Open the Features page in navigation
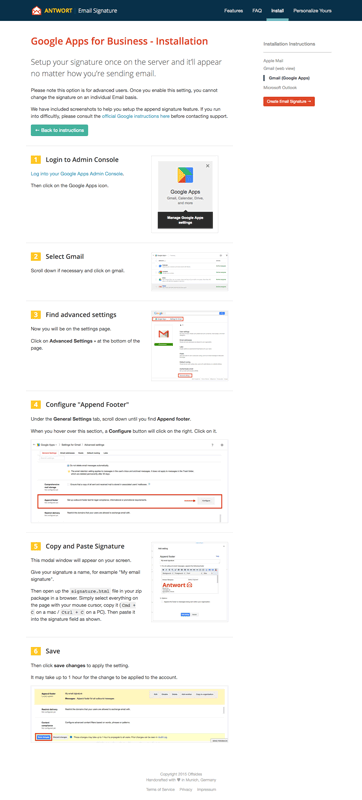The height and width of the screenshot is (800, 362). (234, 11)
